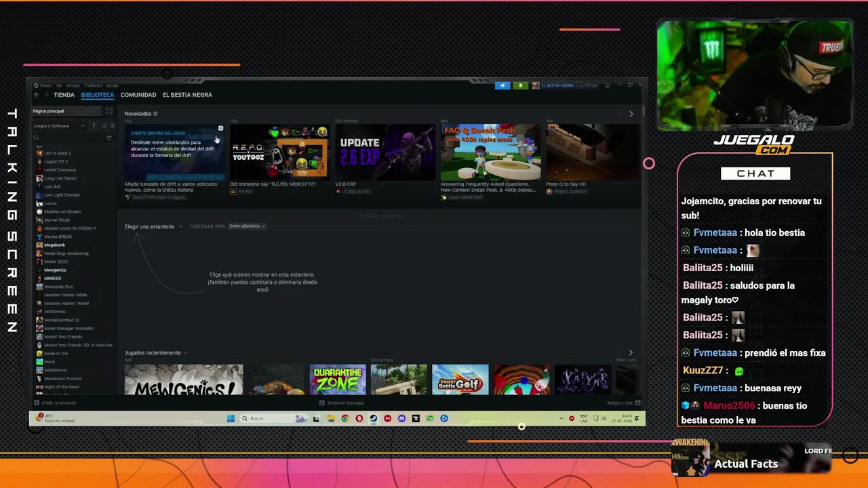This screenshot has width=868, height=488.
Task: Open Windows Start menu
Action: click(x=231, y=418)
